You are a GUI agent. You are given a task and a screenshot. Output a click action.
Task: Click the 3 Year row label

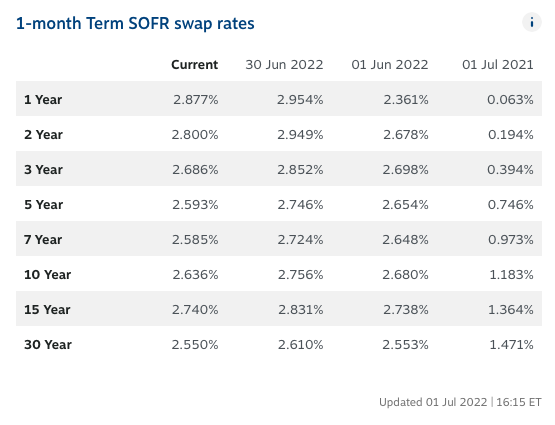tap(43, 170)
